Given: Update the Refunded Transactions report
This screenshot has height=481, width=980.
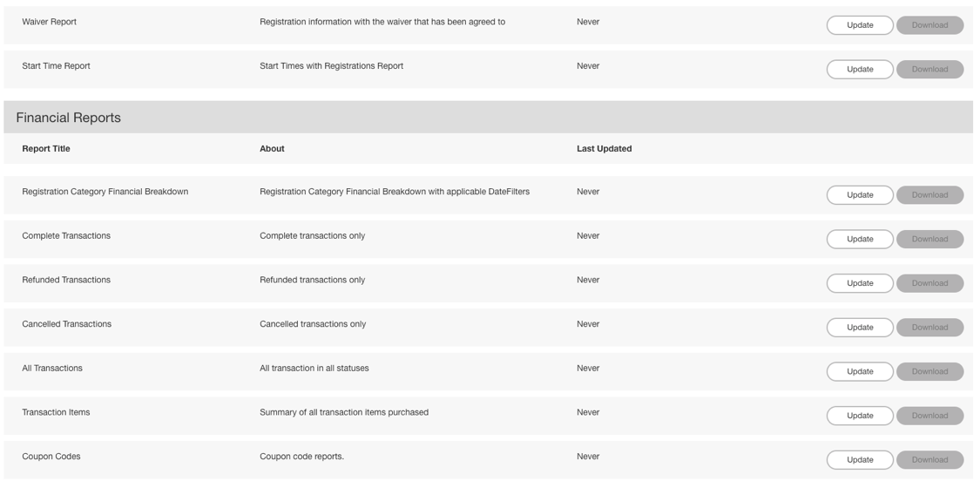Looking at the screenshot, I should point(860,283).
